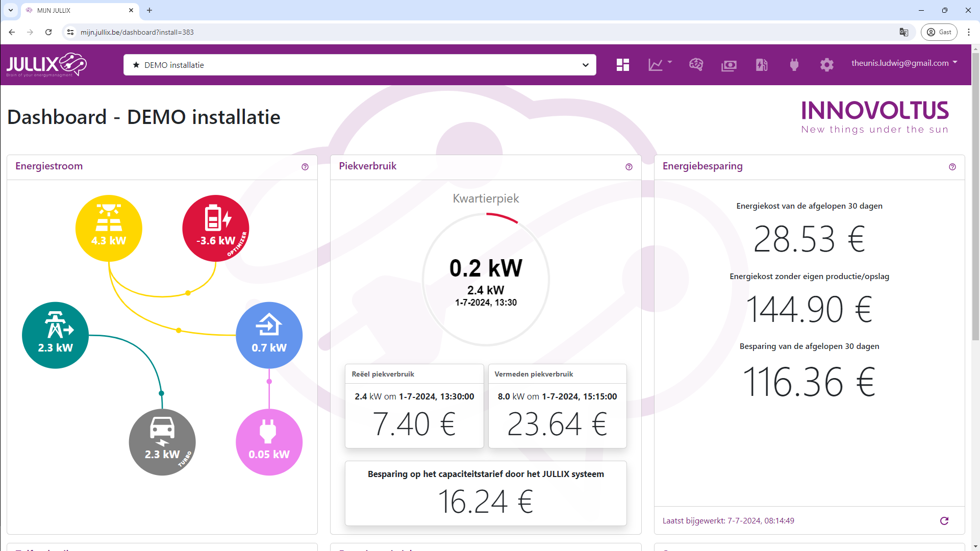Open the settings gear icon
The image size is (980, 551).
[826, 65]
